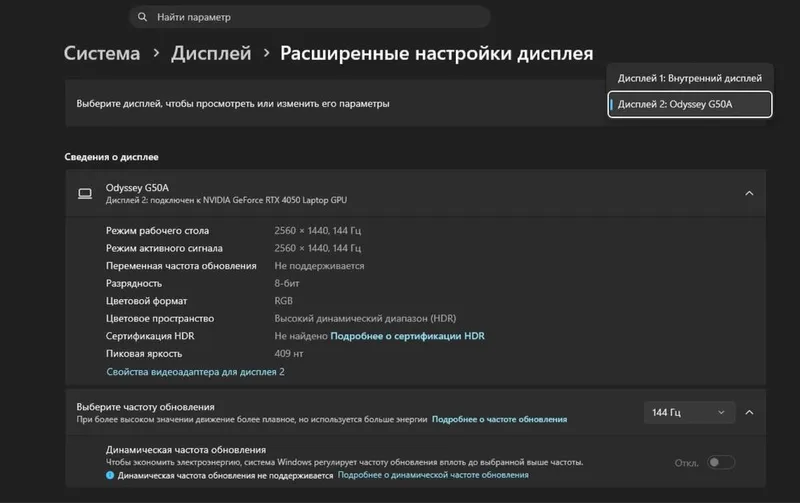The width and height of the screenshot is (800, 503).
Task: Click the search magnifier icon
Action: tap(142, 17)
